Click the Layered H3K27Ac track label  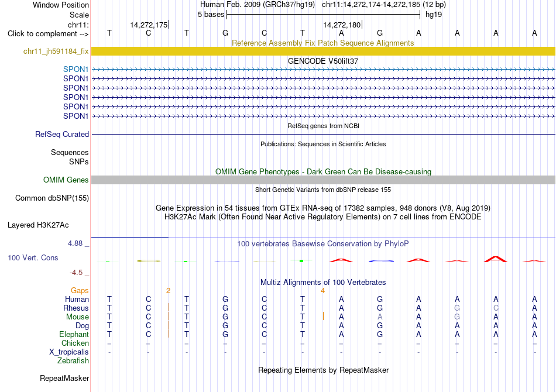click(38, 225)
